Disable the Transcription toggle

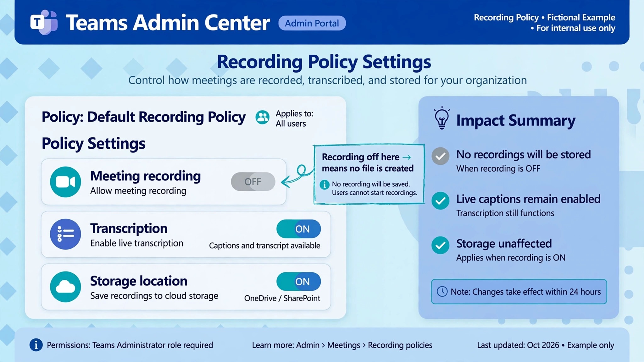click(299, 229)
